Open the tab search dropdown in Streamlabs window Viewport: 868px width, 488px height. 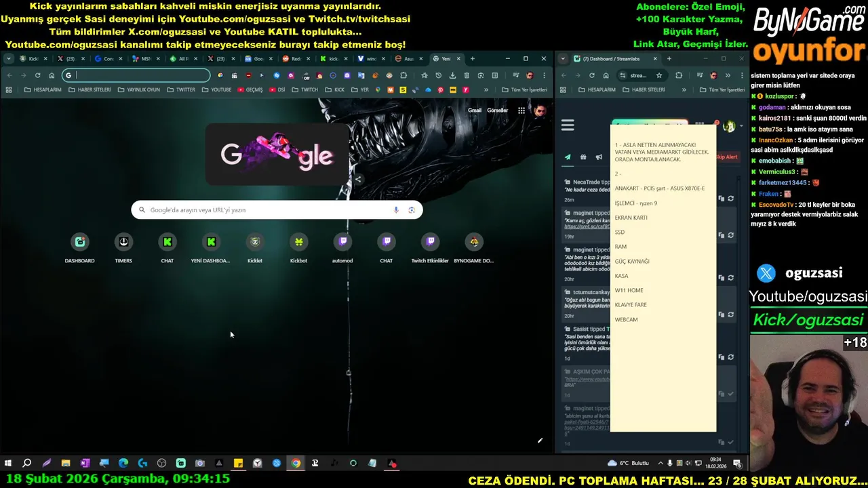pyautogui.click(x=564, y=59)
